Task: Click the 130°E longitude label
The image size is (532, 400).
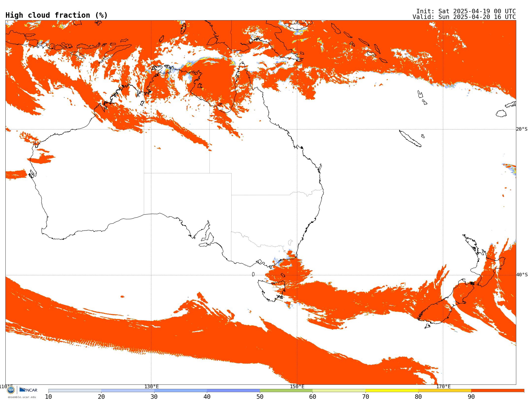Action: coord(151,387)
